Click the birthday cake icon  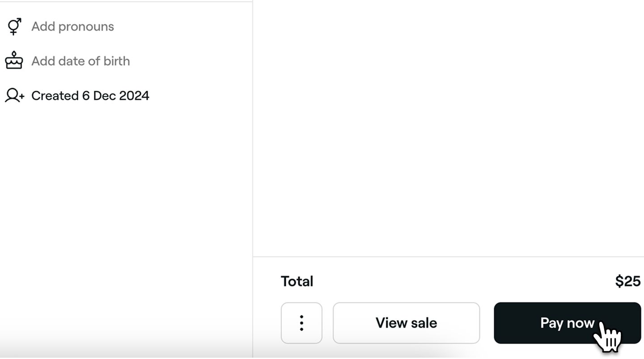coord(14,60)
